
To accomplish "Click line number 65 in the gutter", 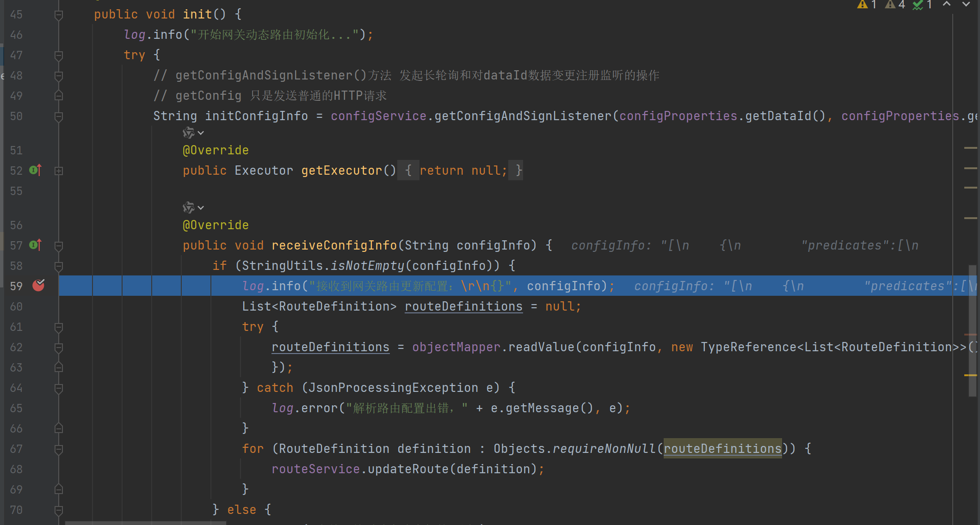I will 16,408.
